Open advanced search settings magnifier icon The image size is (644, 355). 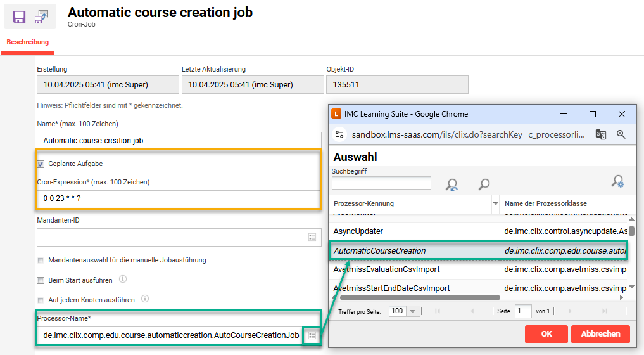pyautogui.click(x=617, y=181)
